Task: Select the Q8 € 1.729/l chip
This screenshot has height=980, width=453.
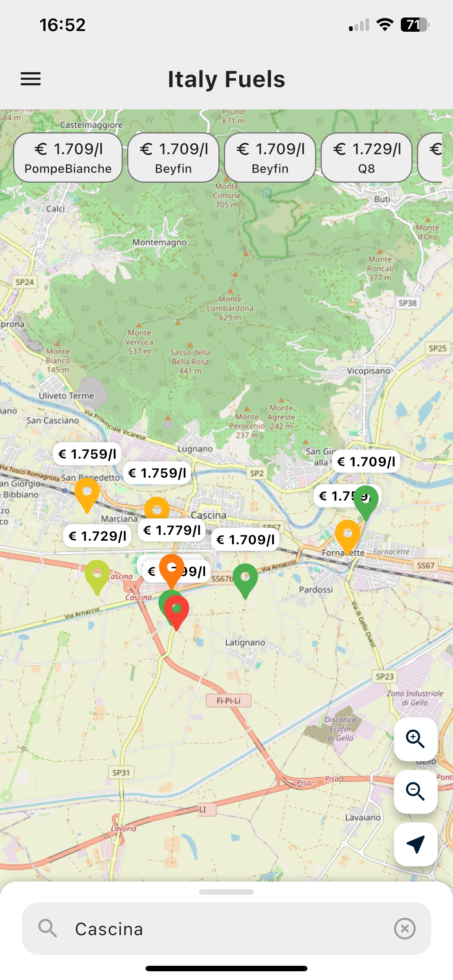Action: (x=367, y=157)
